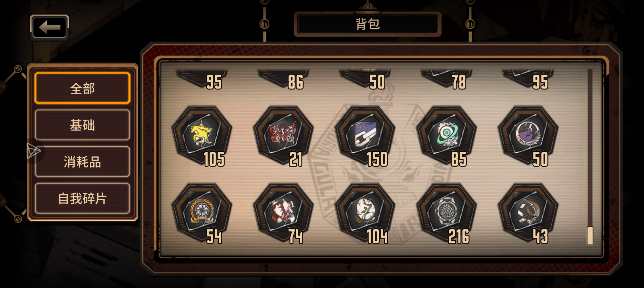The width and height of the screenshot is (644, 288).
Task: Open the 自我碎片 category tab
Action: 82,198
